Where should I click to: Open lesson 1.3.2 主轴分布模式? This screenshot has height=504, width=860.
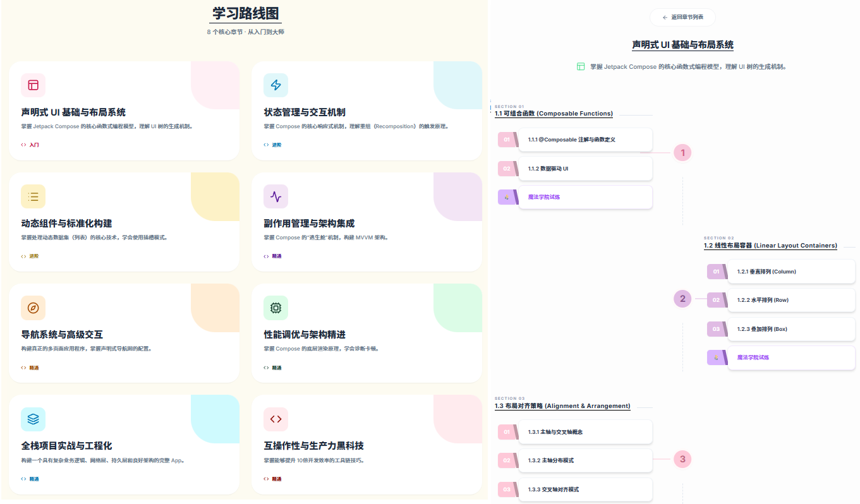tap(584, 460)
